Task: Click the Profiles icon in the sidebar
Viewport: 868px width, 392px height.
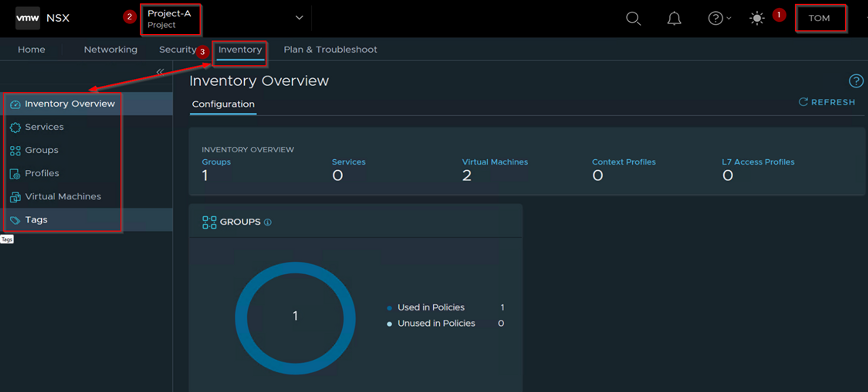Action: [15, 174]
